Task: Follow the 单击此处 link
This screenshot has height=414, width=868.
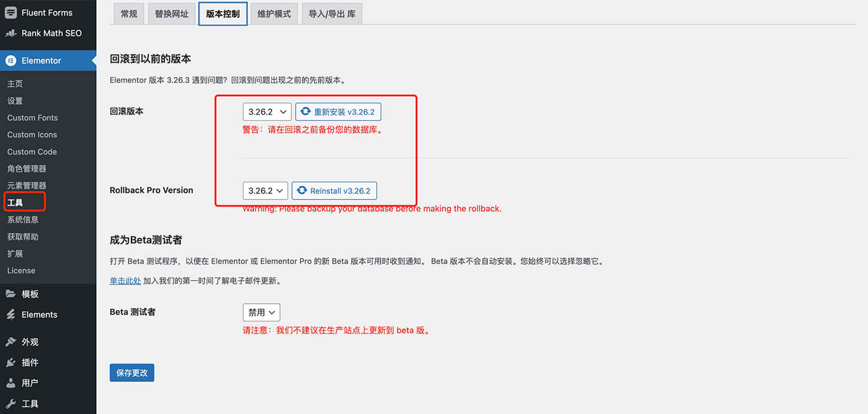Action: (x=125, y=281)
